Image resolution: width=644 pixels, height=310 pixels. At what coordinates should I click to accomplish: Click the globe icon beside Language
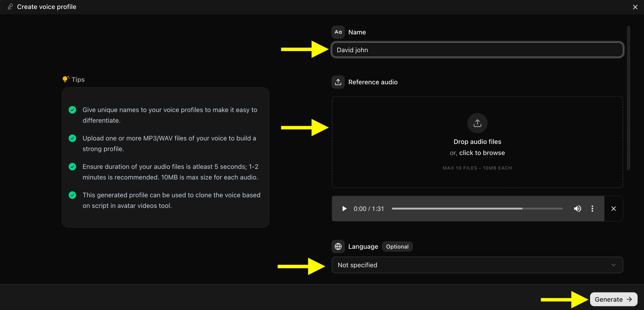[338, 246]
